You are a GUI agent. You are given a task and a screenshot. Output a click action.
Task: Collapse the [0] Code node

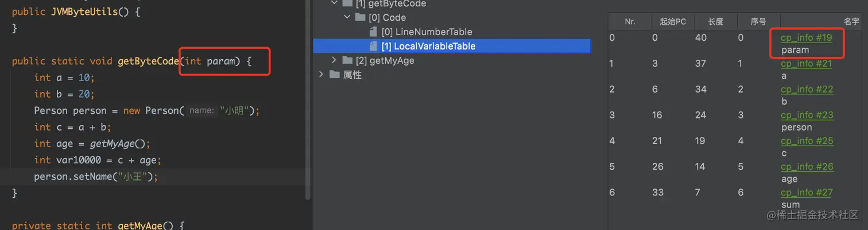[x=347, y=17]
